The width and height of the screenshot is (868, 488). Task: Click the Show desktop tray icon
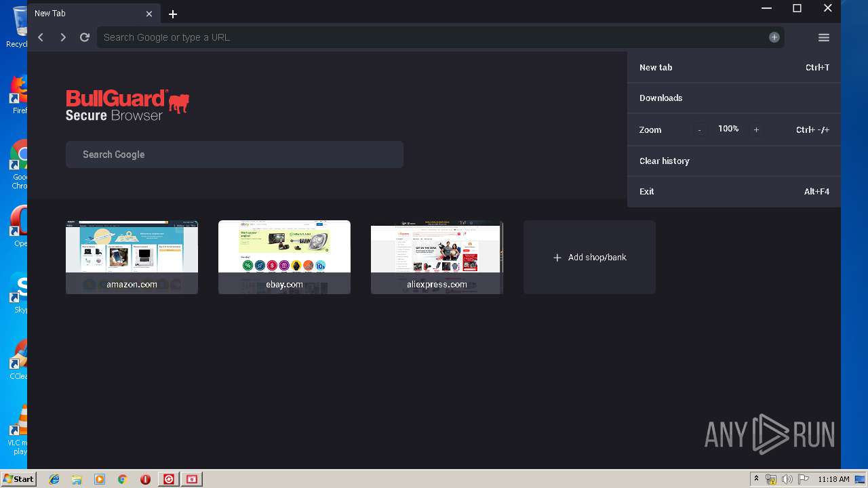click(x=860, y=479)
